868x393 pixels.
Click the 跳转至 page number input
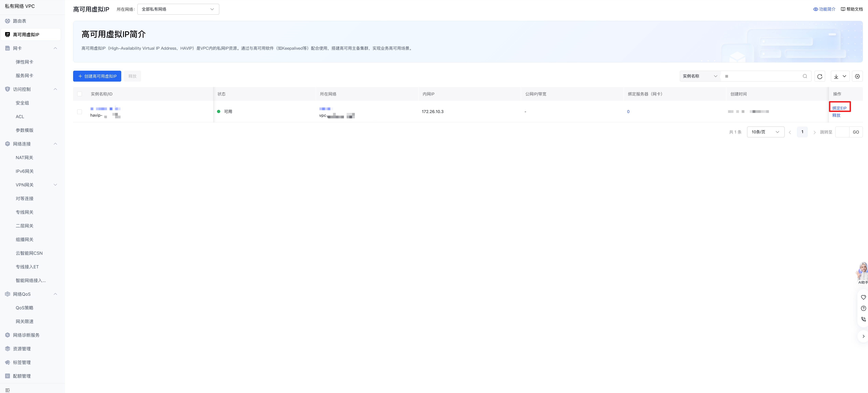(x=842, y=132)
